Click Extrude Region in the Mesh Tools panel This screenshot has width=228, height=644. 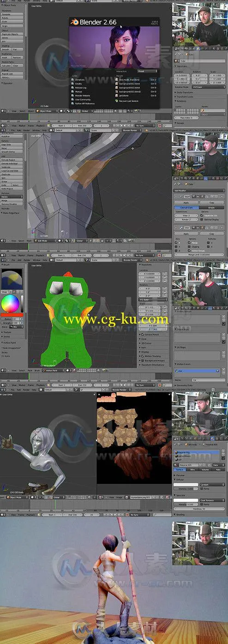pyautogui.click(x=12, y=160)
